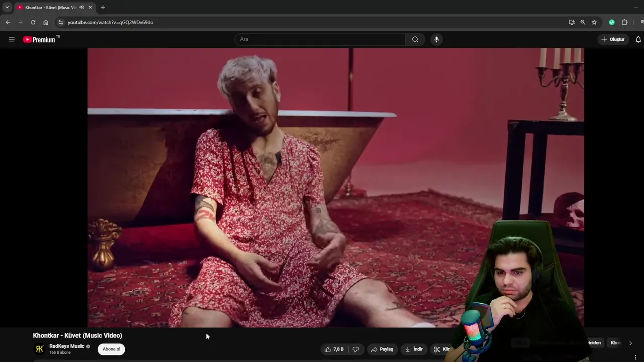Image resolution: width=644 pixels, height=362 pixels.
Task: Open a new browser tab
Action: [103, 7]
